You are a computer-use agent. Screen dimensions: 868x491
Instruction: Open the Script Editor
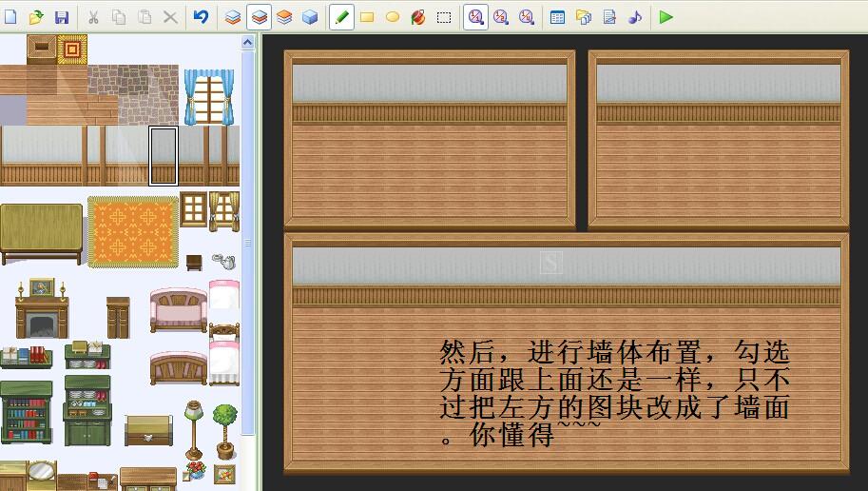pyautogui.click(x=609, y=17)
